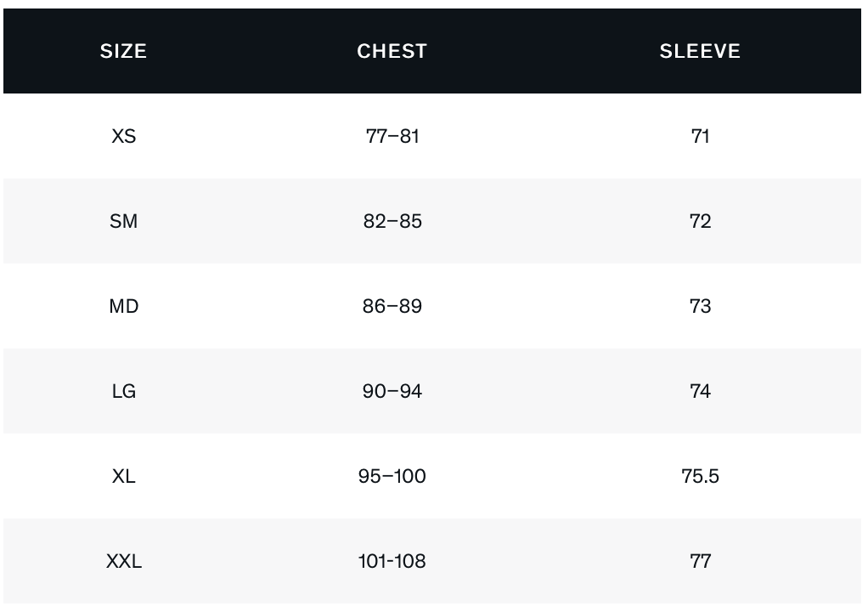Select the SM size cell

pyautogui.click(x=123, y=222)
